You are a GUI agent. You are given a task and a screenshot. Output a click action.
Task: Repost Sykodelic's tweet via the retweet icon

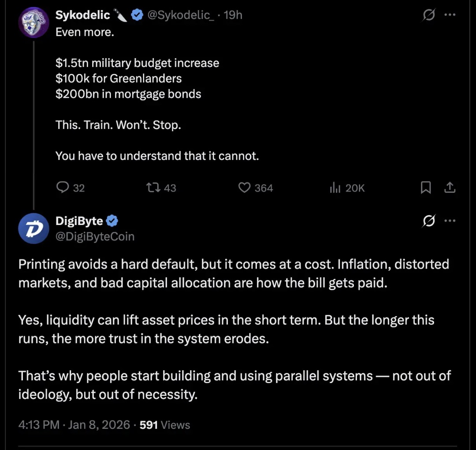click(x=152, y=188)
